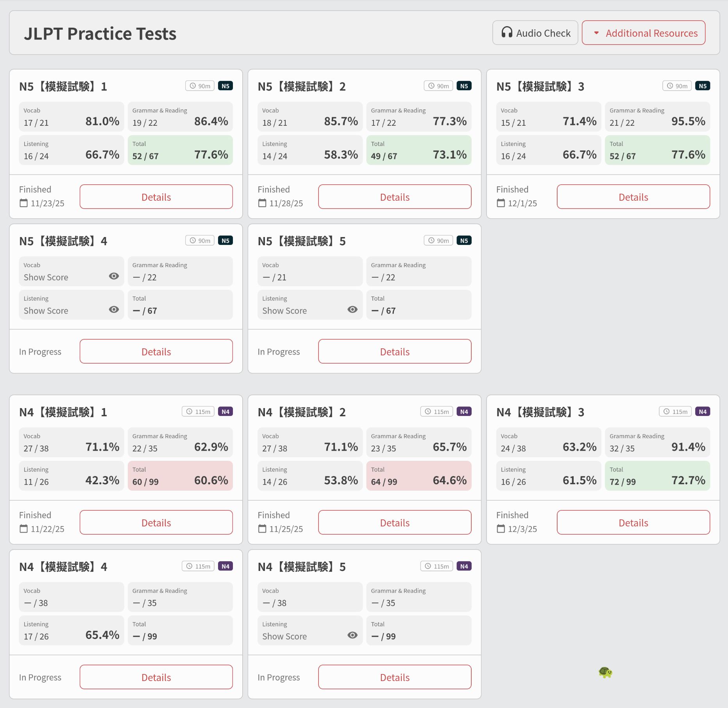728x708 pixels.
Task: Open Details for in-progress N5 模擬試験 5
Action: pos(394,351)
